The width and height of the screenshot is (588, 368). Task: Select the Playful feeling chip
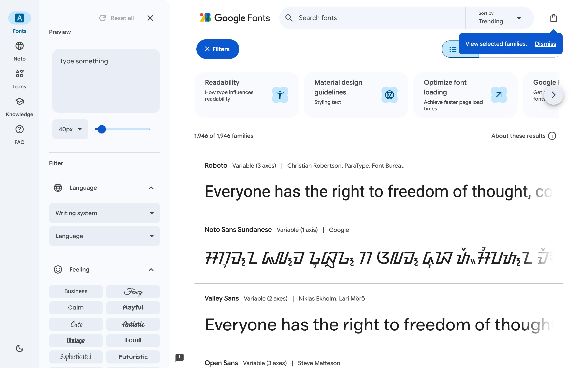click(x=133, y=308)
